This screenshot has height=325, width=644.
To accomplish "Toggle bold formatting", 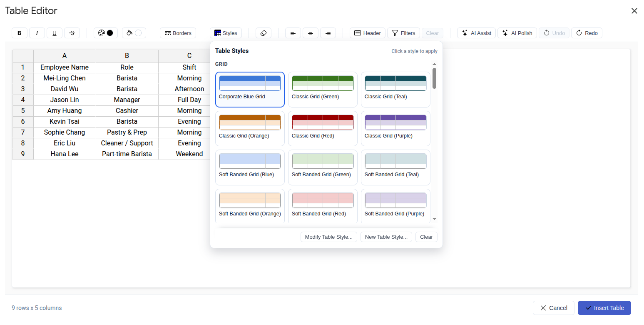I will pos(19,33).
